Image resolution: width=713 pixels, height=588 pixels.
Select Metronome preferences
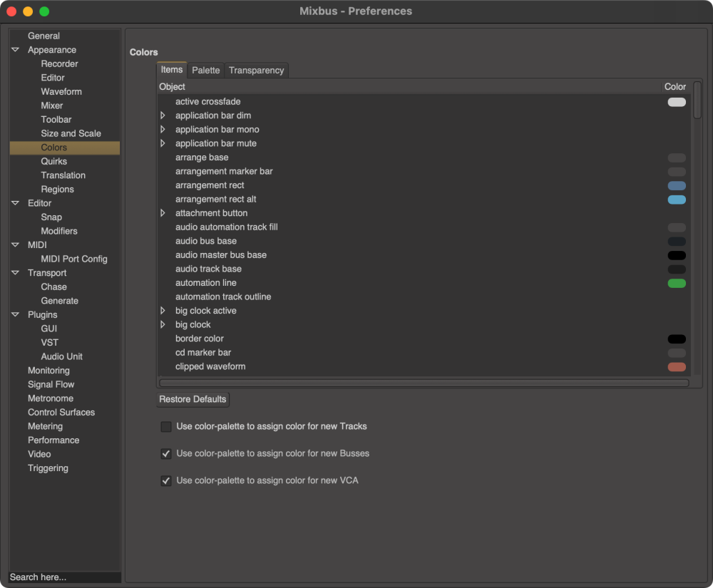coord(50,398)
